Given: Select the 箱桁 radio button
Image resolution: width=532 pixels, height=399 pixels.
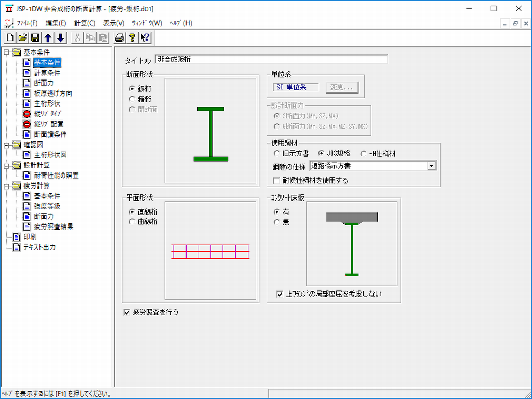Looking at the screenshot, I should [132, 99].
